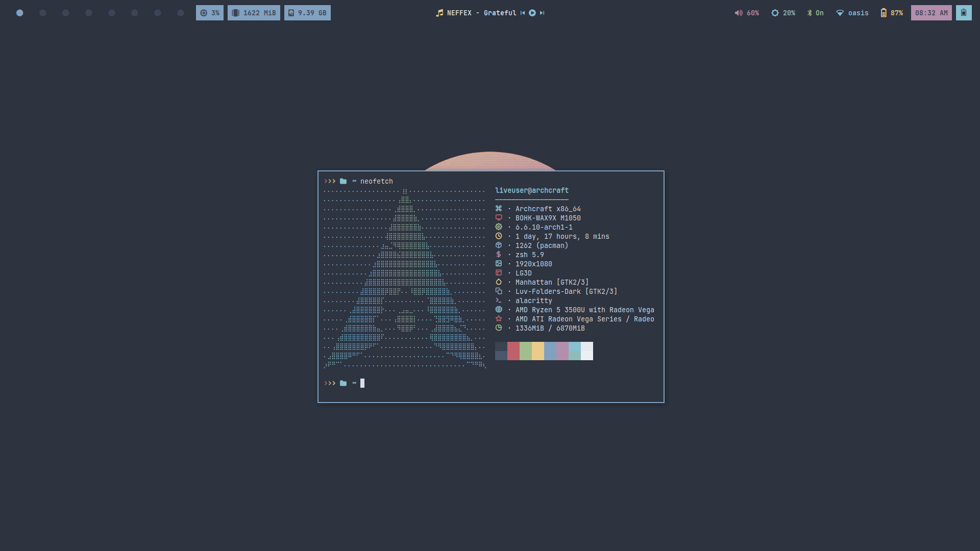This screenshot has width=980, height=551.
Task: Click the battery 87% indicator
Action: pos(891,13)
